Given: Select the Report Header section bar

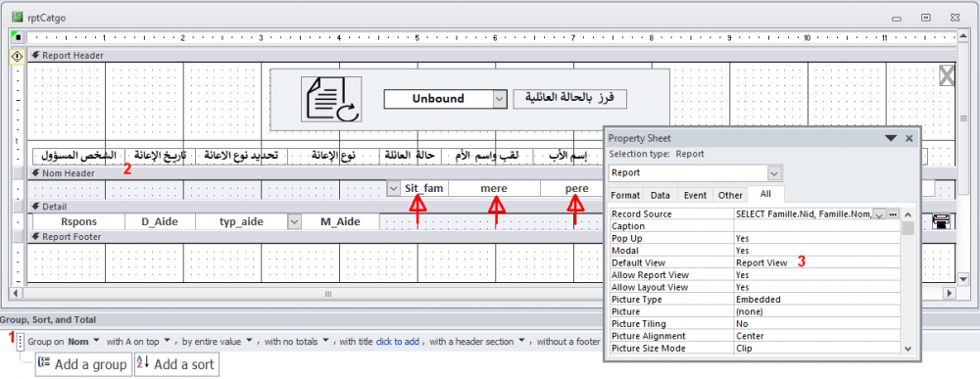Looking at the screenshot, I should pyautogui.click(x=492, y=56).
